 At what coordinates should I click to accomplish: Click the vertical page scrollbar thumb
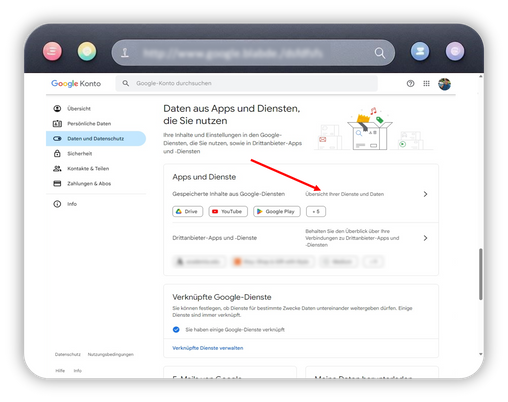coord(481,274)
